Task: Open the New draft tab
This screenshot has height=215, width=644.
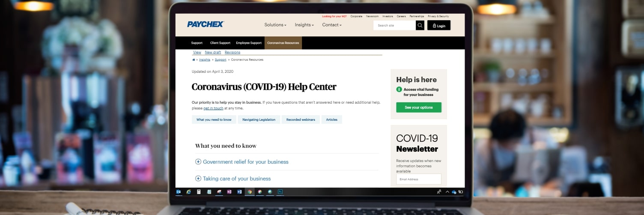Action: click(213, 52)
